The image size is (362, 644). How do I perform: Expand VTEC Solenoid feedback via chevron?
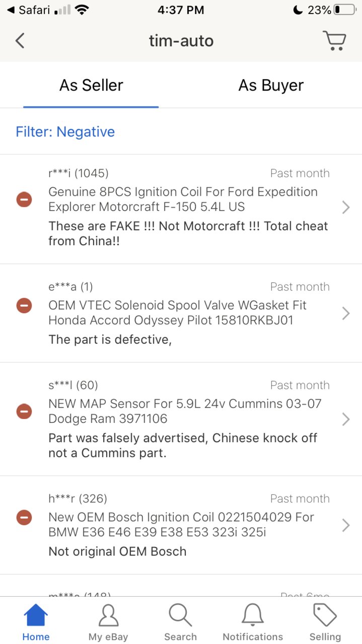coord(346,313)
